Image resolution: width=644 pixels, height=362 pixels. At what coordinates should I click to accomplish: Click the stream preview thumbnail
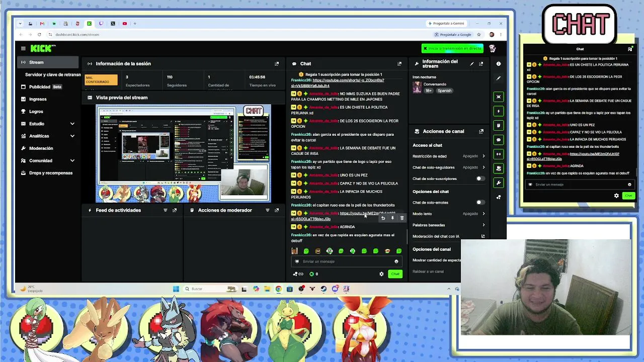tap(184, 153)
